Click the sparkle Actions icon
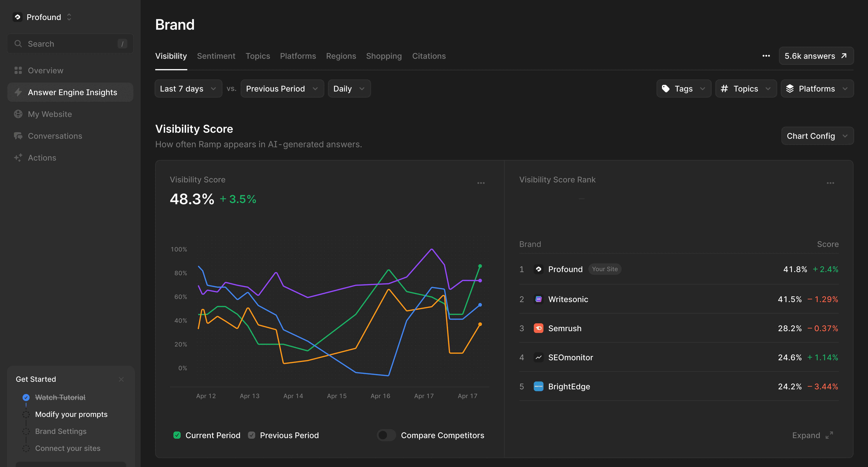 click(x=18, y=157)
